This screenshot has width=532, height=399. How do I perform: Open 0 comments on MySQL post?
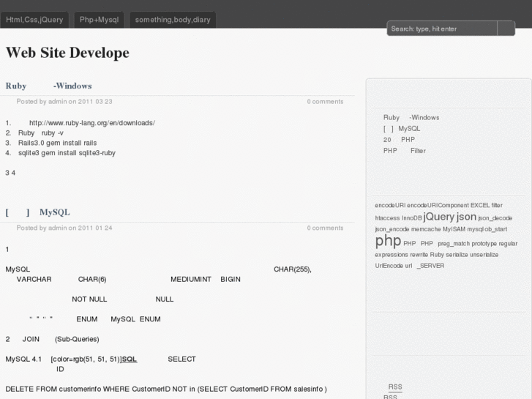[x=325, y=228]
